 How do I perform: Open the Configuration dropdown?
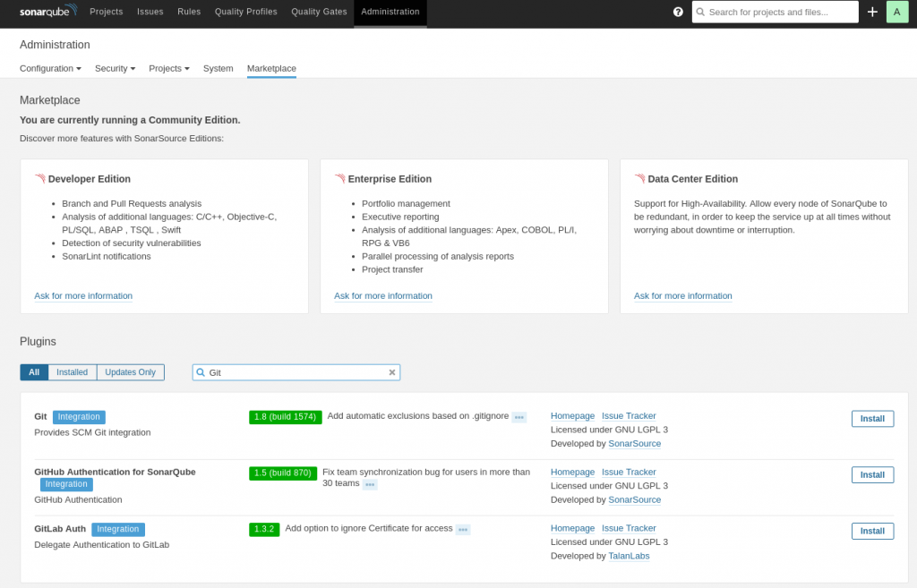click(50, 68)
